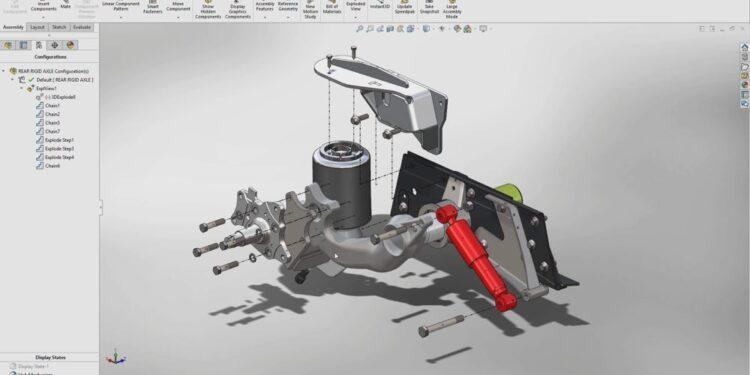The height and width of the screenshot is (375, 750).
Task: Open the Custom Properties task pane icon
Action: tap(745, 94)
